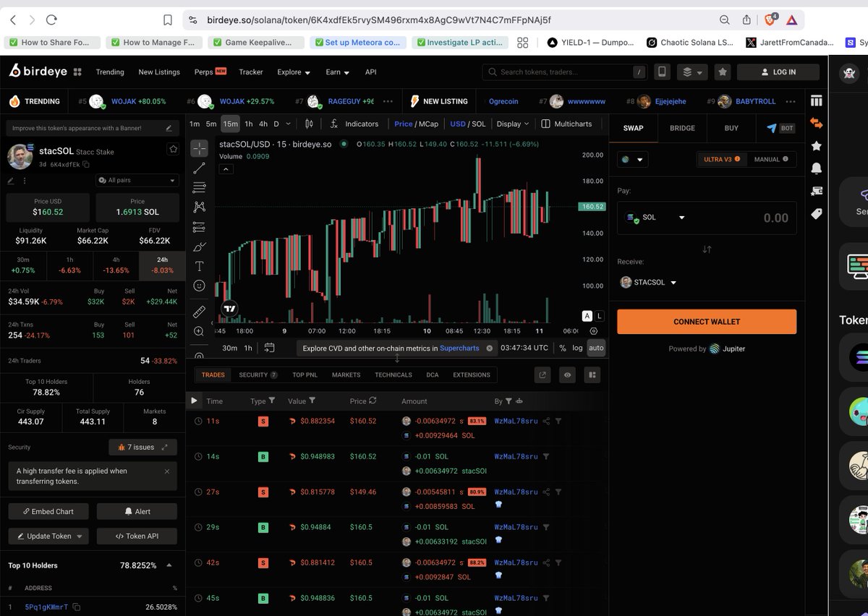
Task: Collapse the Top 10 Holders section
Action: [169, 565]
